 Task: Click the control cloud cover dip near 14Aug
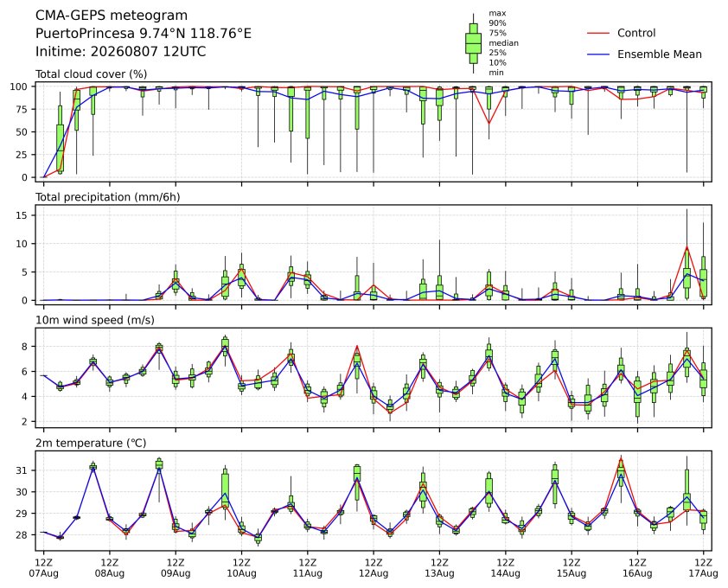(489, 123)
